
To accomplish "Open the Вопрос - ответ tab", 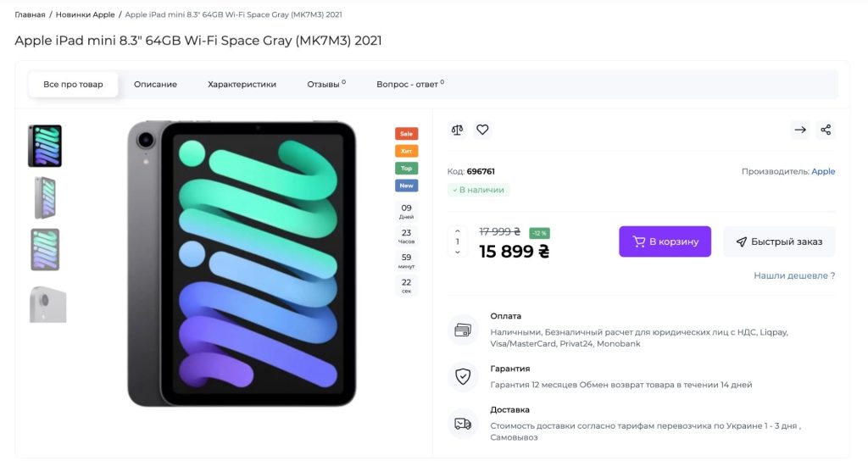I will (410, 84).
